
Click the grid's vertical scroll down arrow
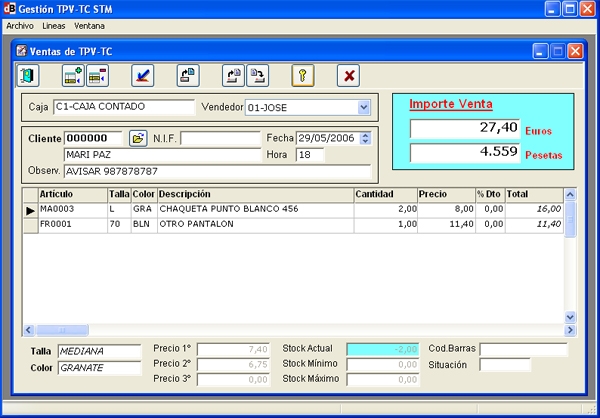click(571, 316)
